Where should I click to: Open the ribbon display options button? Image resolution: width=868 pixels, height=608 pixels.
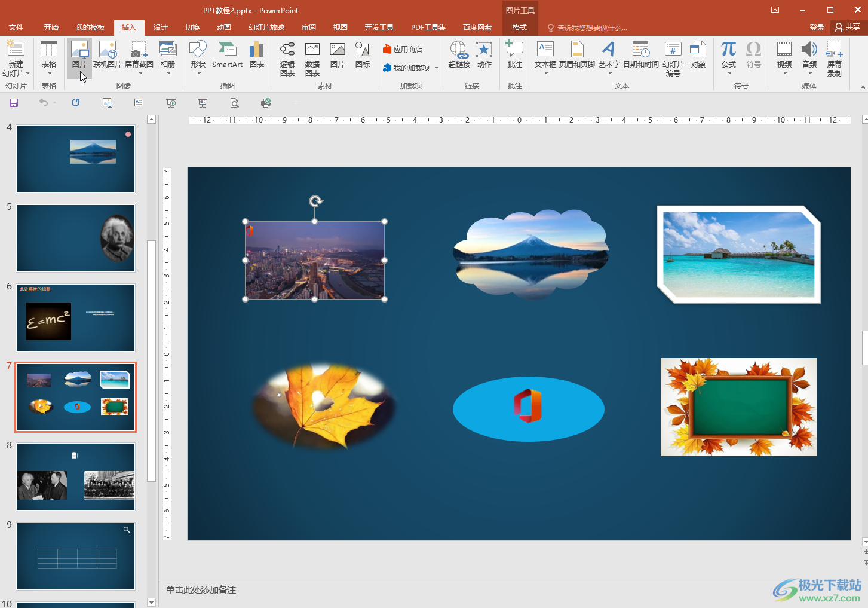coord(775,10)
